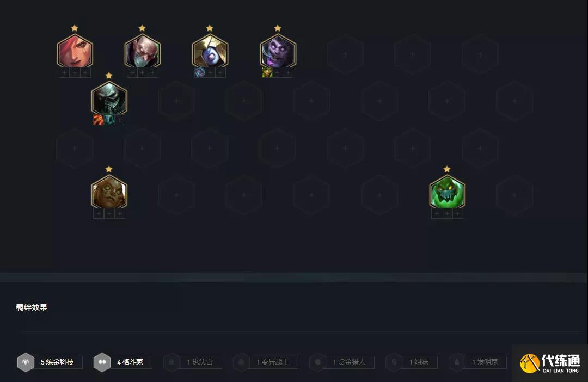Pick the green Zac champion hexagon
Viewport: 588px width, 382px height.
pos(447,192)
